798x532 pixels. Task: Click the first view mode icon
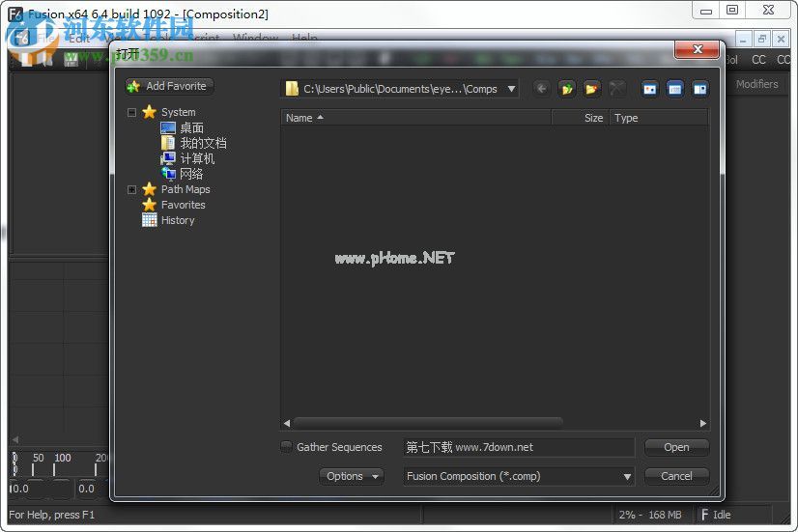coord(650,89)
